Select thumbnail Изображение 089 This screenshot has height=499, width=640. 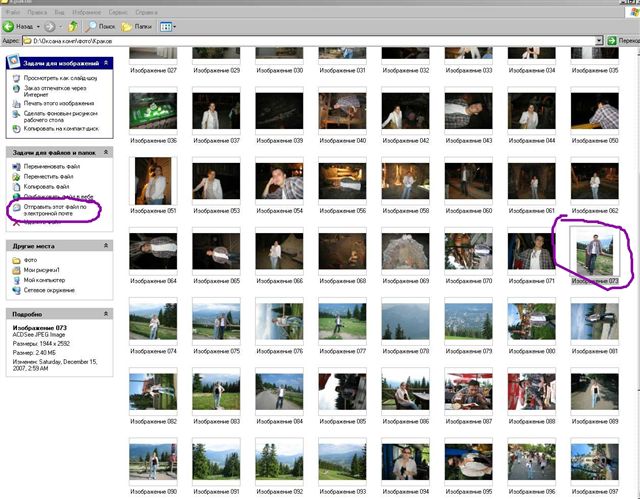tap(595, 391)
